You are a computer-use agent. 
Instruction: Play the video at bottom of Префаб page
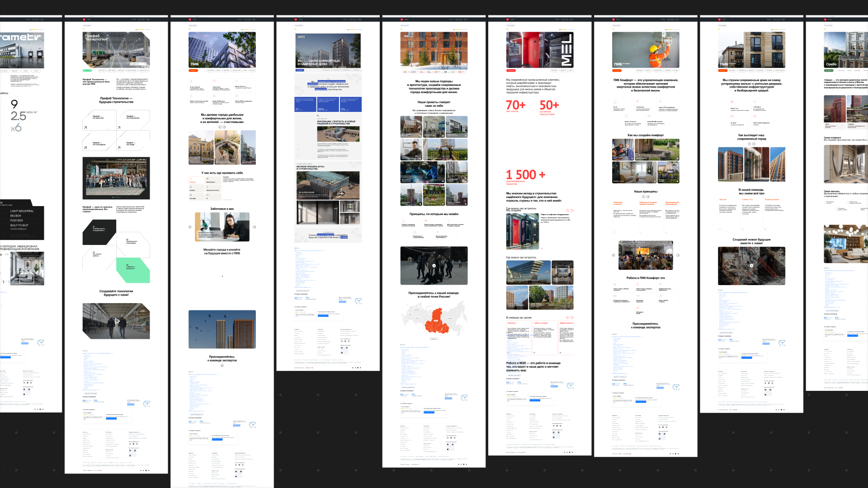(x=117, y=321)
